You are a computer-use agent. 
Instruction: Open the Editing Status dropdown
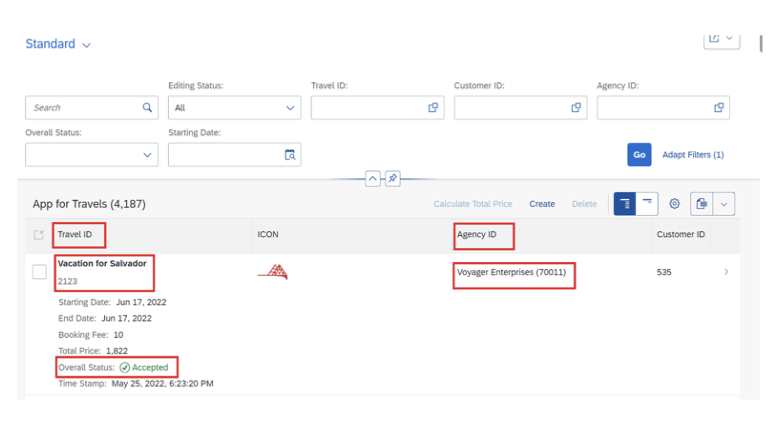(x=234, y=108)
